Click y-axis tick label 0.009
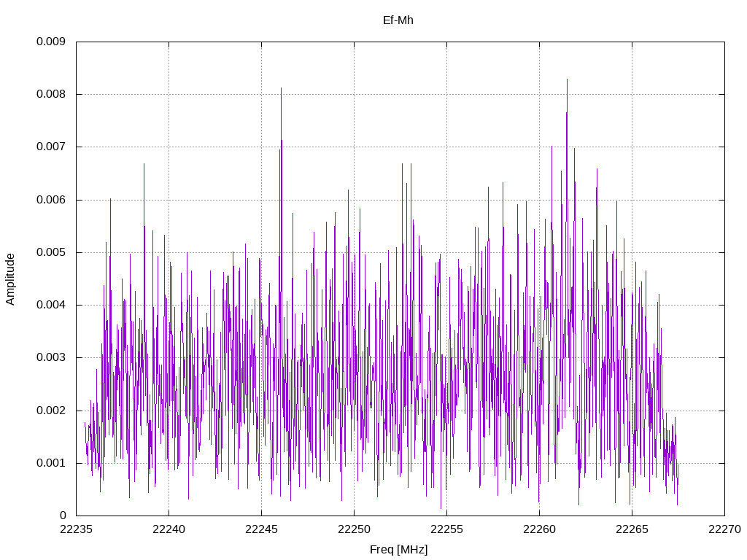This screenshot has height=560, width=747. (51, 42)
